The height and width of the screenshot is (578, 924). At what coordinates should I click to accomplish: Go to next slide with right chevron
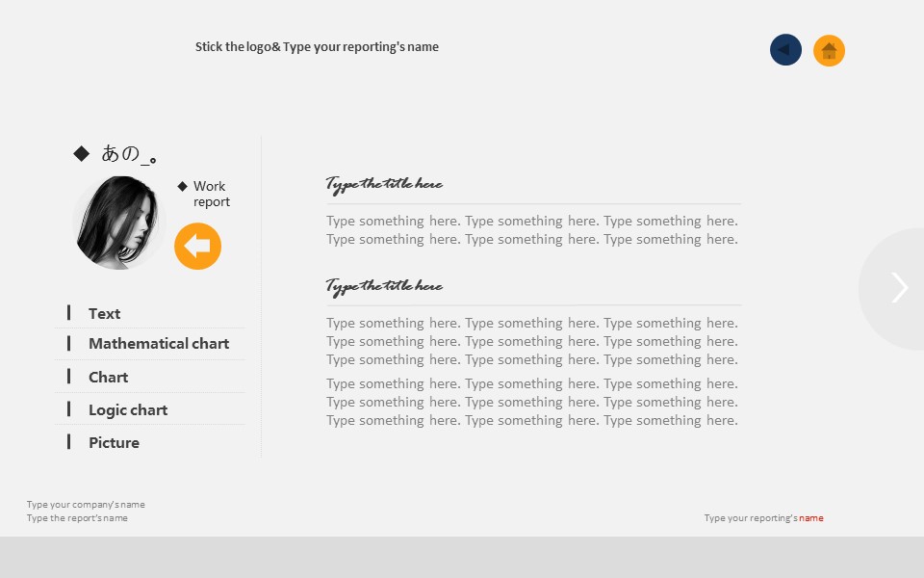pos(899,288)
